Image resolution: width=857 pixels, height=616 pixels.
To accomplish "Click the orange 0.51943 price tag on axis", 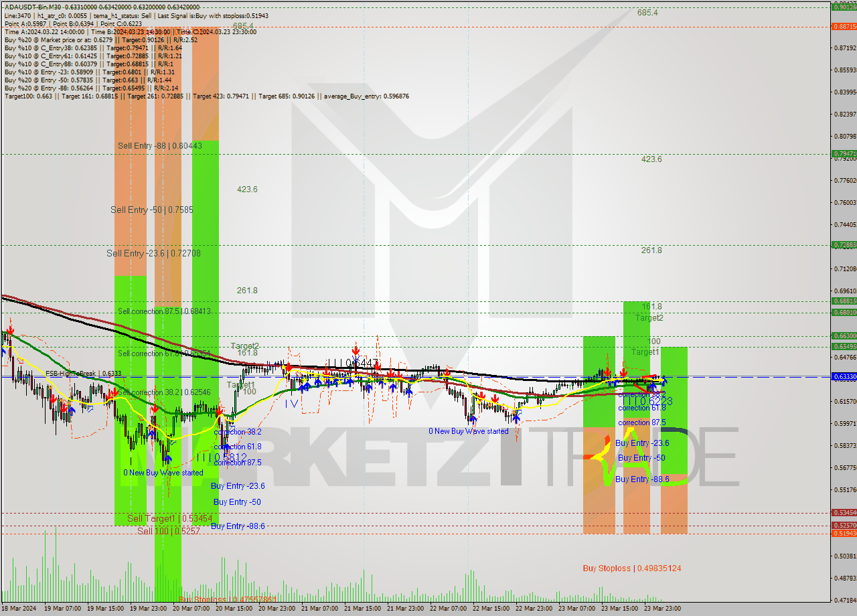I will (844, 534).
